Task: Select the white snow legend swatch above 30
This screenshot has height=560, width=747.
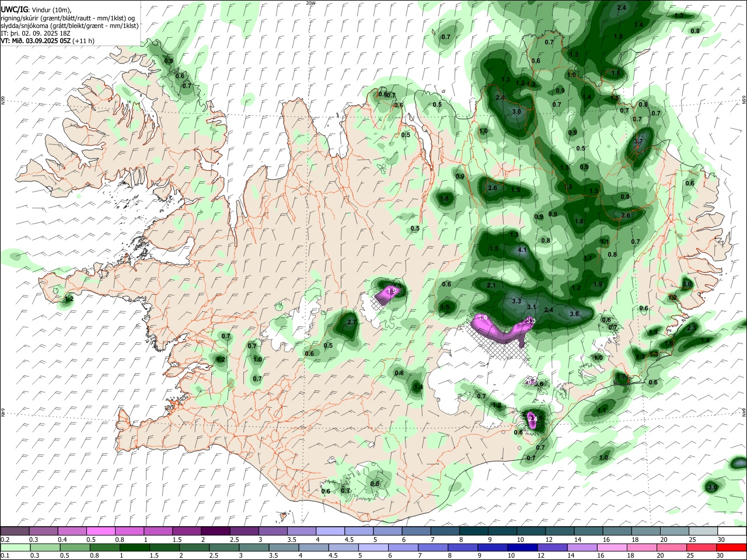Action: (x=732, y=531)
